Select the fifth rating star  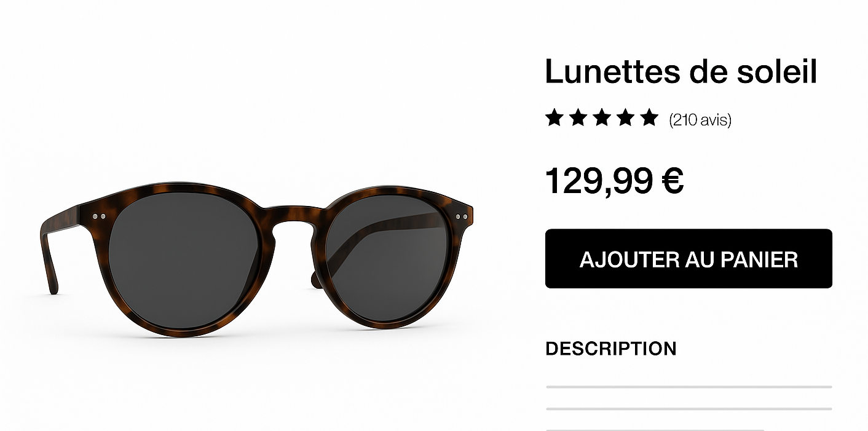point(649,117)
